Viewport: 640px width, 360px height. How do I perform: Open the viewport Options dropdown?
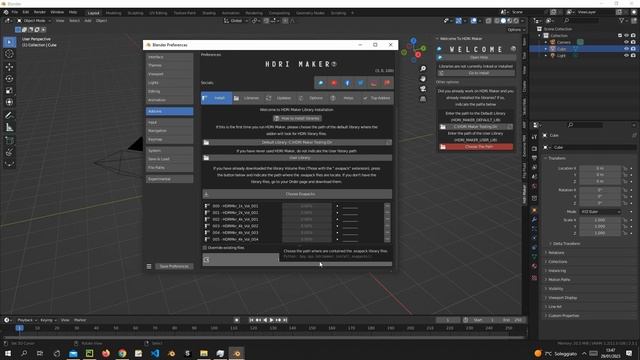coord(516,30)
